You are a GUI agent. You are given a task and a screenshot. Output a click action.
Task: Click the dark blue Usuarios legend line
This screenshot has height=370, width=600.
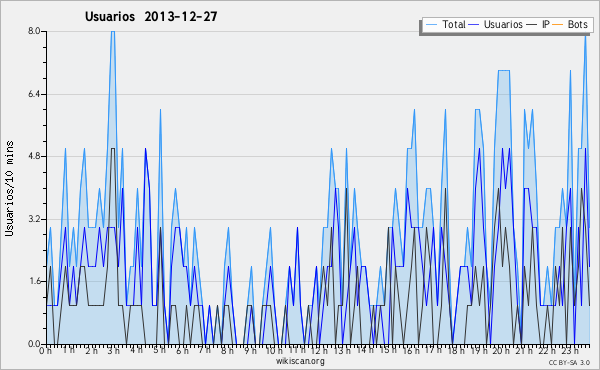(474, 25)
